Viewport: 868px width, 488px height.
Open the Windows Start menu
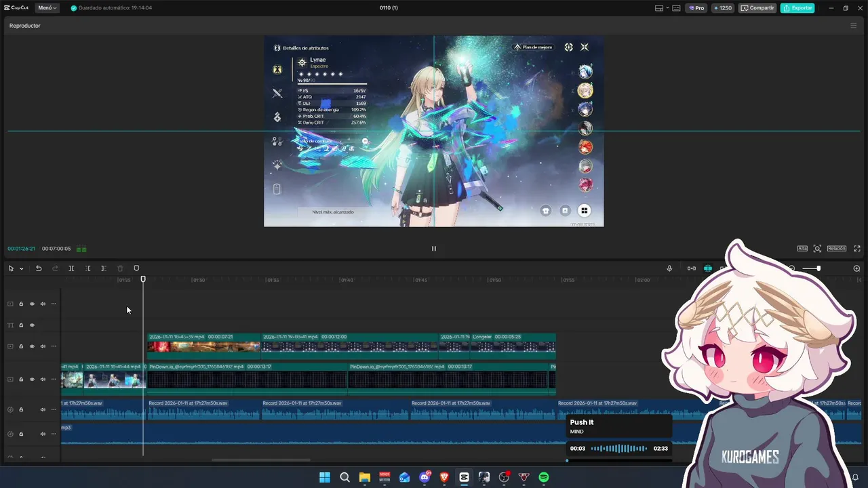(x=325, y=477)
